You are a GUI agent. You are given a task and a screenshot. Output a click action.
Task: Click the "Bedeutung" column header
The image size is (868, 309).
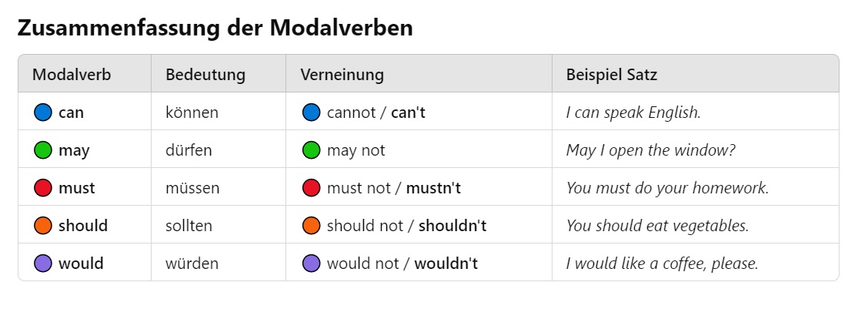(x=205, y=75)
